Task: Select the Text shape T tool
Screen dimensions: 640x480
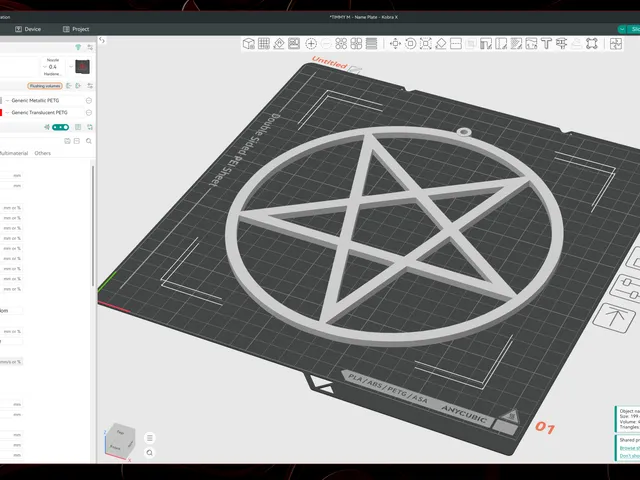Action: pyautogui.click(x=546, y=44)
